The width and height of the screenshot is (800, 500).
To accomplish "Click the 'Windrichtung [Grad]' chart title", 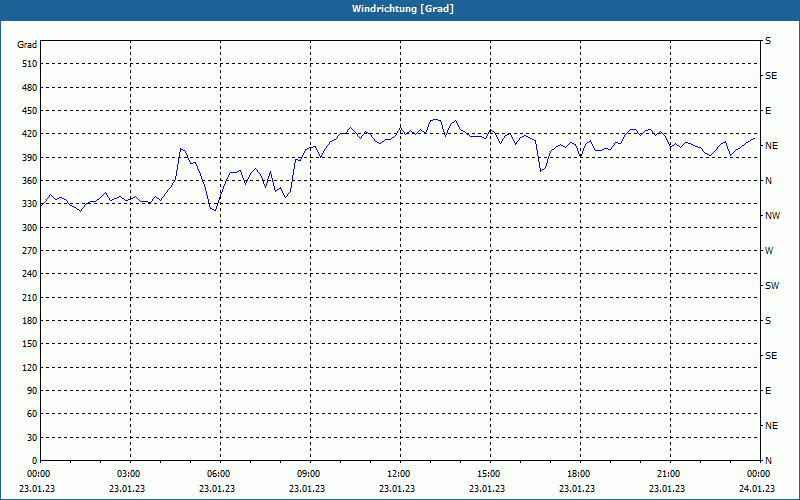I will [x=403, y=9].
